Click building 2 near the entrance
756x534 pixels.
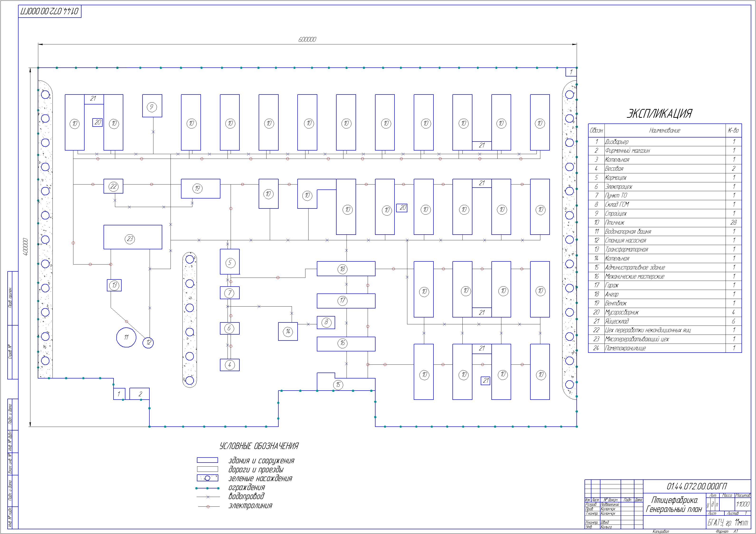[x=139, y=394]
